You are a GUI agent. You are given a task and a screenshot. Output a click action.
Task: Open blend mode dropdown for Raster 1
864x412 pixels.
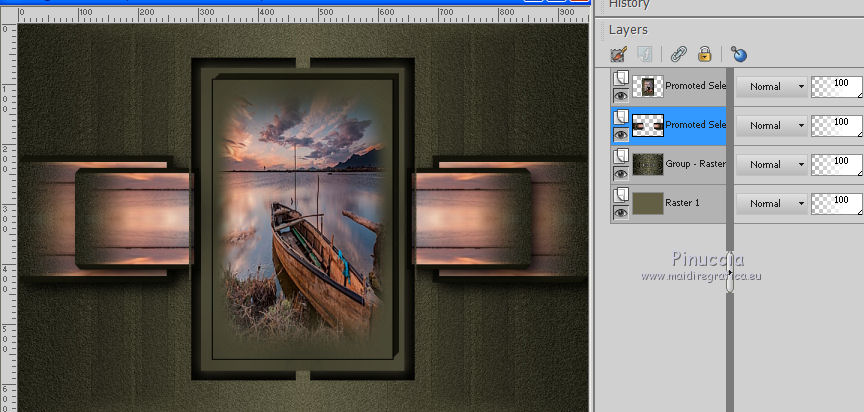pyautogui.click(x=771, y=204)
